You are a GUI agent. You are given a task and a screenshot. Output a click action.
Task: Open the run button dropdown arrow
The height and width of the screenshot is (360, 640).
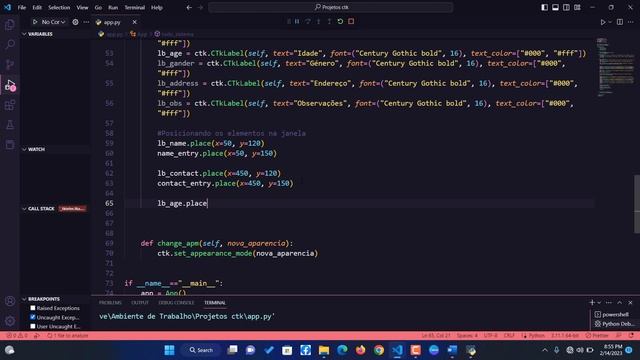(610, 22)
